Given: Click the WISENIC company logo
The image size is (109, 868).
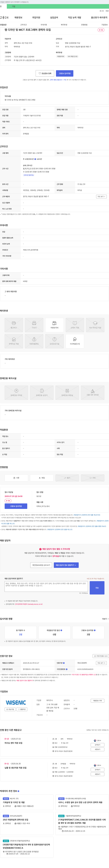Looking at the screenshot, I should pos(16,703).
